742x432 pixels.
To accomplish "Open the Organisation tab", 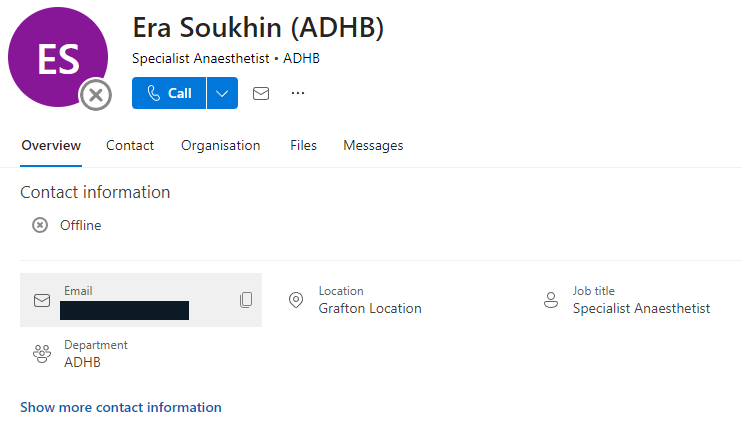I will tap(220, 145).
